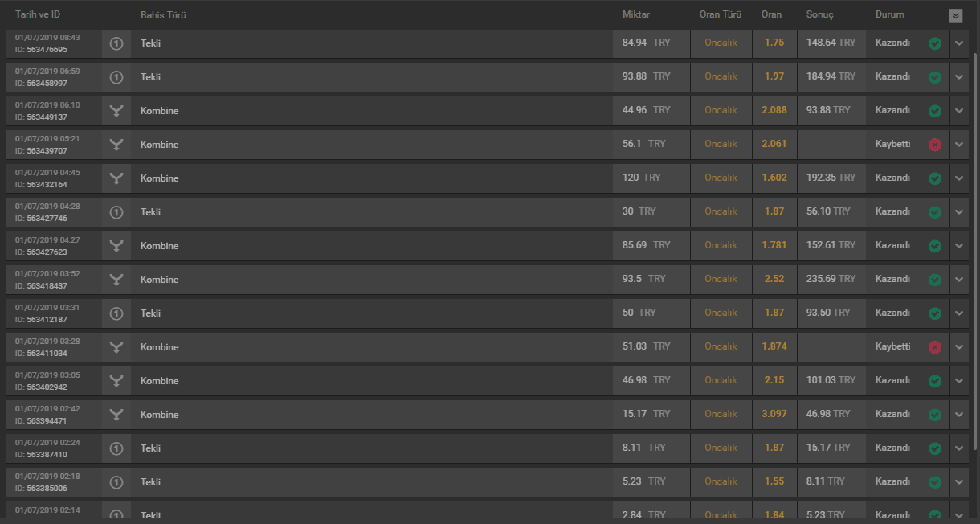Click red lost status icon for ID 563439707

(934, 145)
